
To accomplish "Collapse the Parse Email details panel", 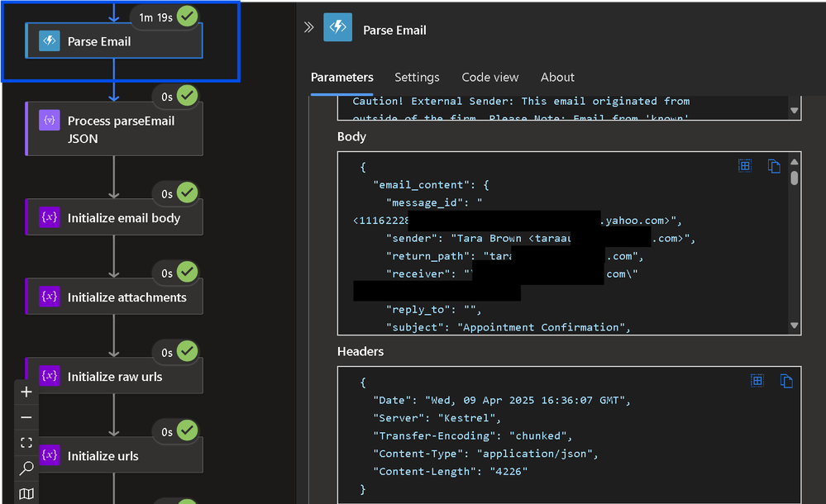I will tap(308, 27).
